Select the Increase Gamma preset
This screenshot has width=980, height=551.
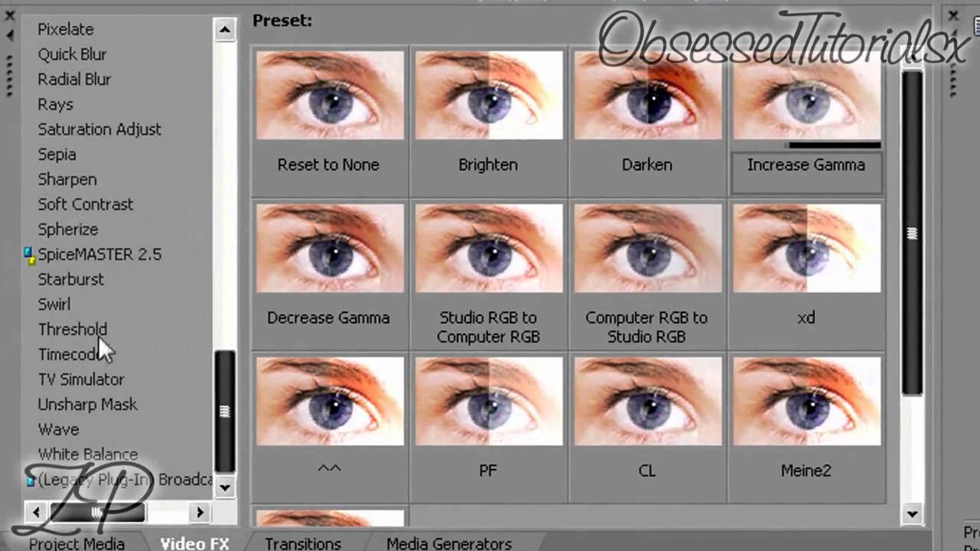point(806,165)
